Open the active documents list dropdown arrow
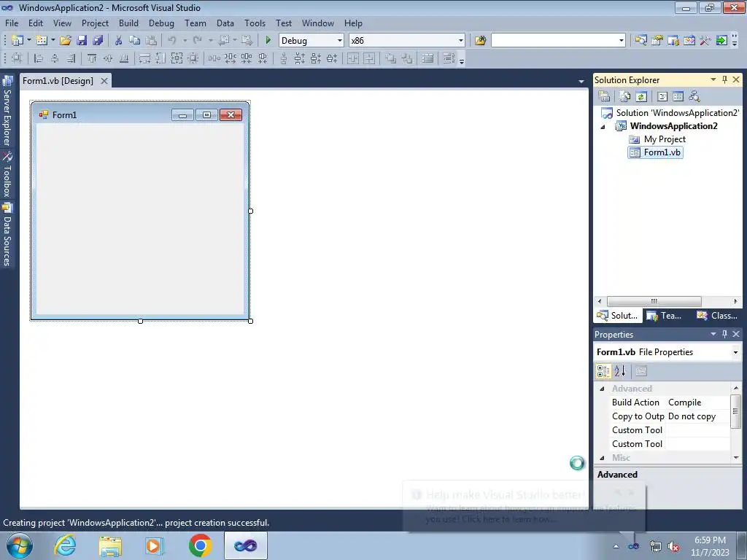747x560 pixels. tap(581, 82)
